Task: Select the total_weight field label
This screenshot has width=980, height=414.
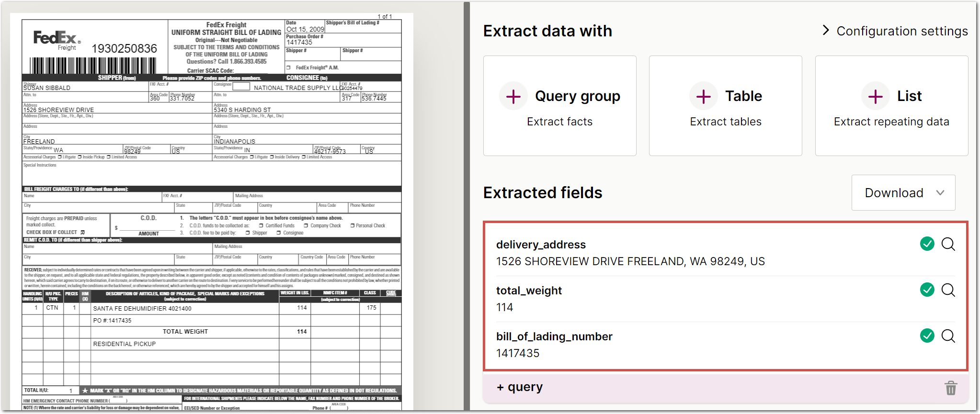Action: 529,291
